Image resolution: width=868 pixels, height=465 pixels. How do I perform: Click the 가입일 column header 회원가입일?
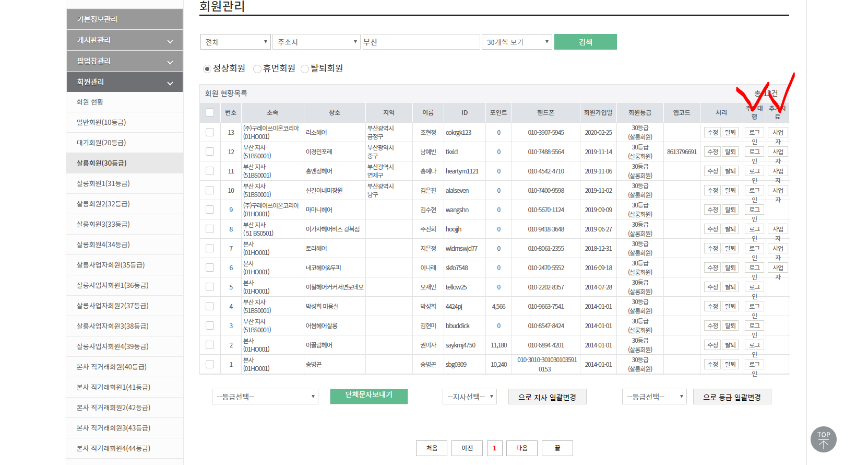click(x=598, y=112)
